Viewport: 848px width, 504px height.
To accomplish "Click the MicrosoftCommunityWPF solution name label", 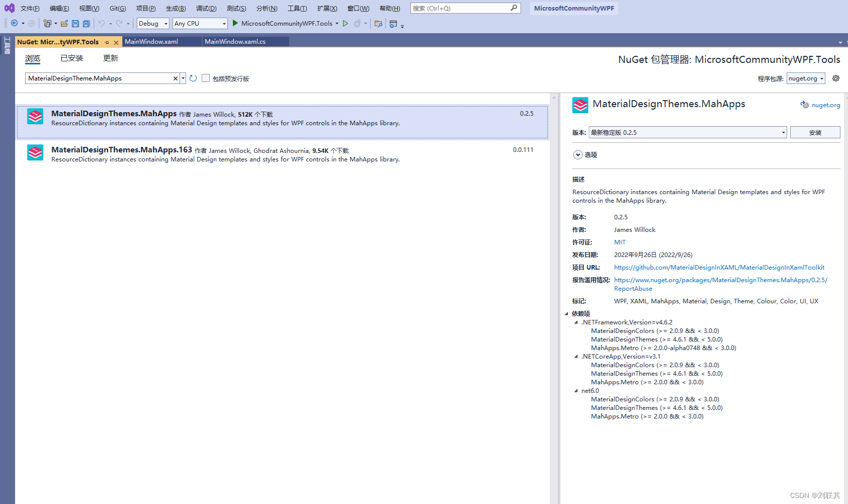I will tap(574, 8).
